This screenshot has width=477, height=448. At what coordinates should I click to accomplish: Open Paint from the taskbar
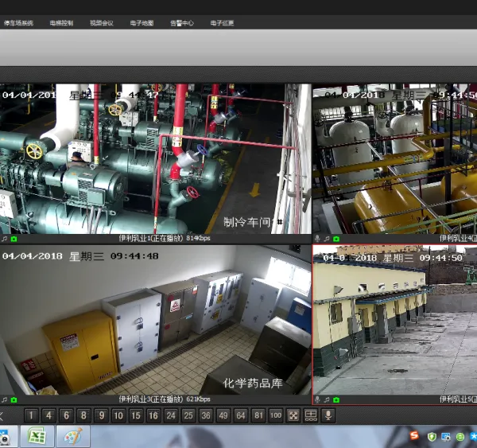pyautogui.click(x=73, y=436)
